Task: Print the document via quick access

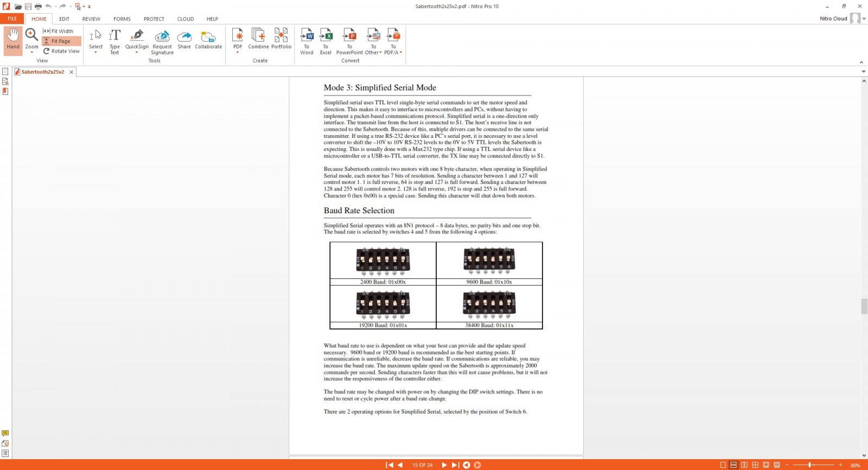Action: tap(38, 7)
